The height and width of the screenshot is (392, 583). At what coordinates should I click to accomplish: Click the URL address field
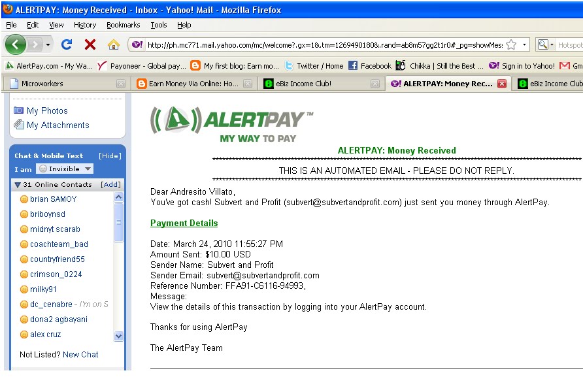325,45
